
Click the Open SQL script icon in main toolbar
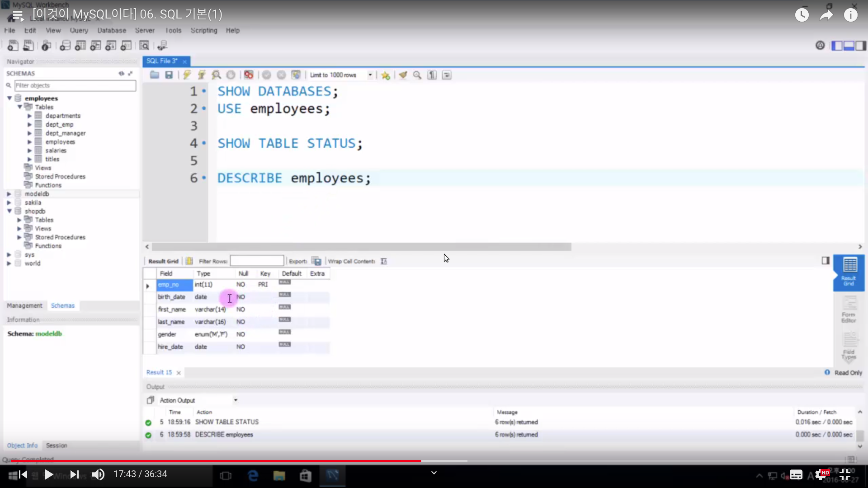[28, 46]
